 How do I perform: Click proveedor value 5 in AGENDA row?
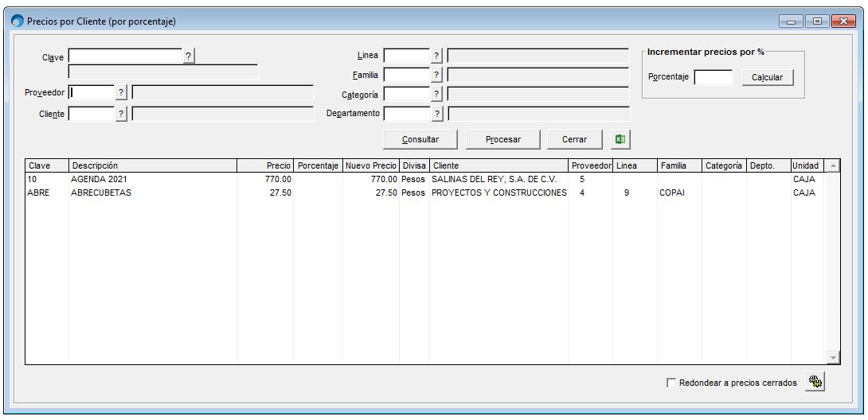[582, 179]
